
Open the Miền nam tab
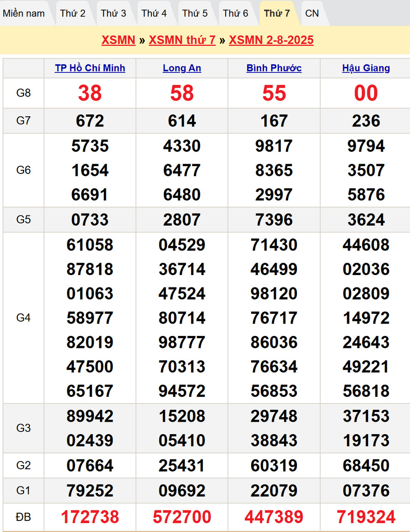tap(24, 13)
